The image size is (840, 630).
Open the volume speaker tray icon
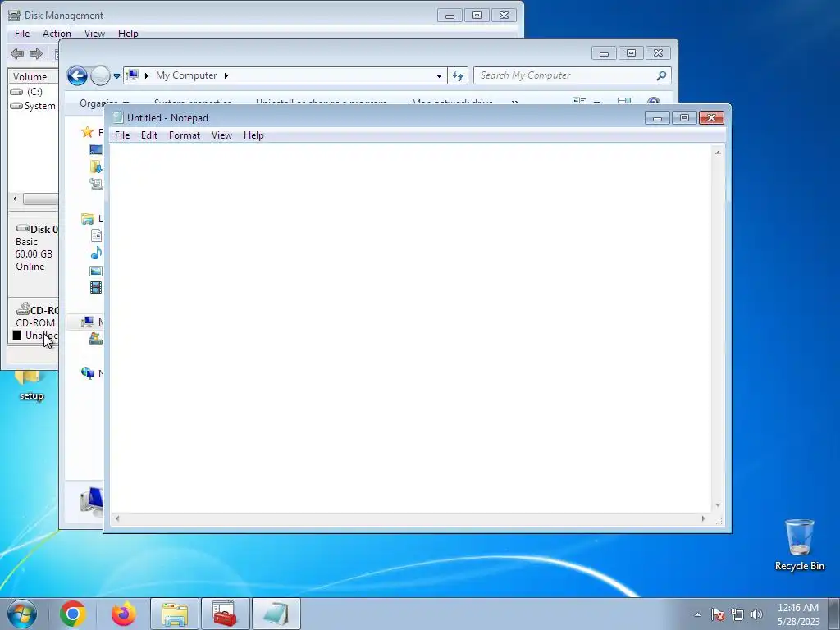click(756, 614)
